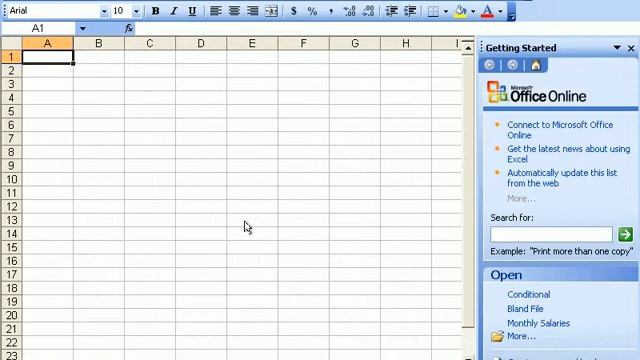Toggle underline formatting
Image resolution: width=640 pixels, height=360 pixels.
click(192, 11)
